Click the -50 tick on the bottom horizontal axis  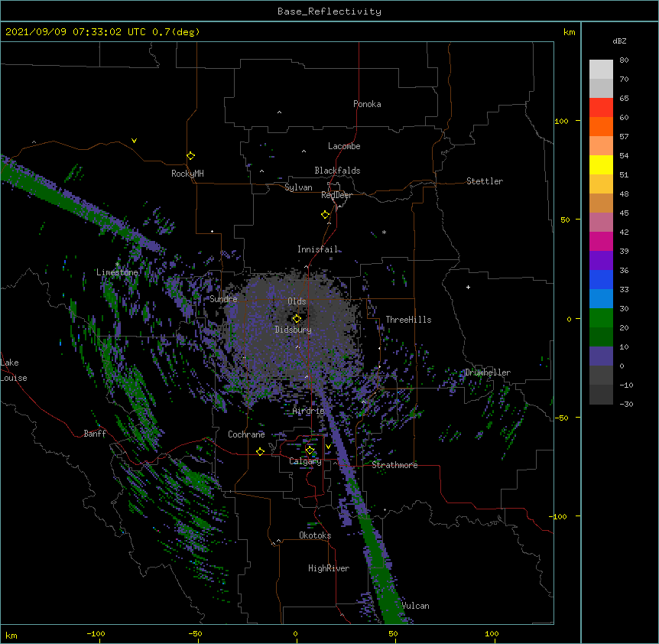[x=195, y=633]
